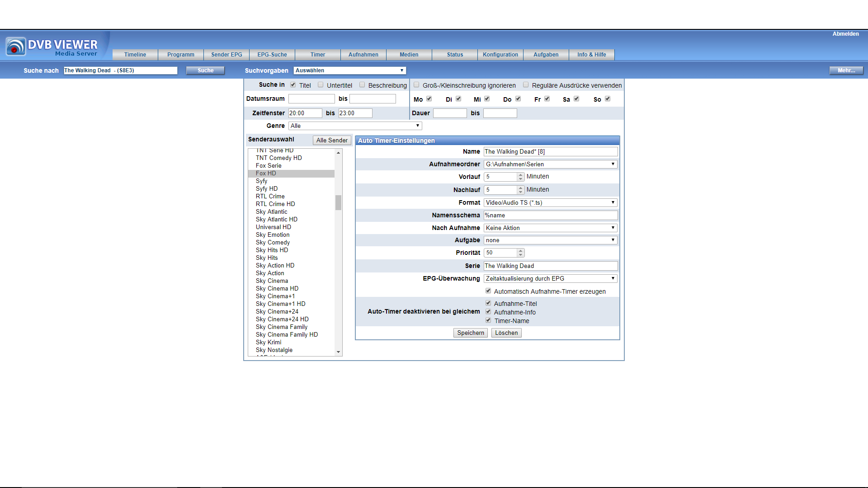Screen dimensions: 868x488
Task: Click the Zeitfenster start time field
Action: [x=305, y=113]
